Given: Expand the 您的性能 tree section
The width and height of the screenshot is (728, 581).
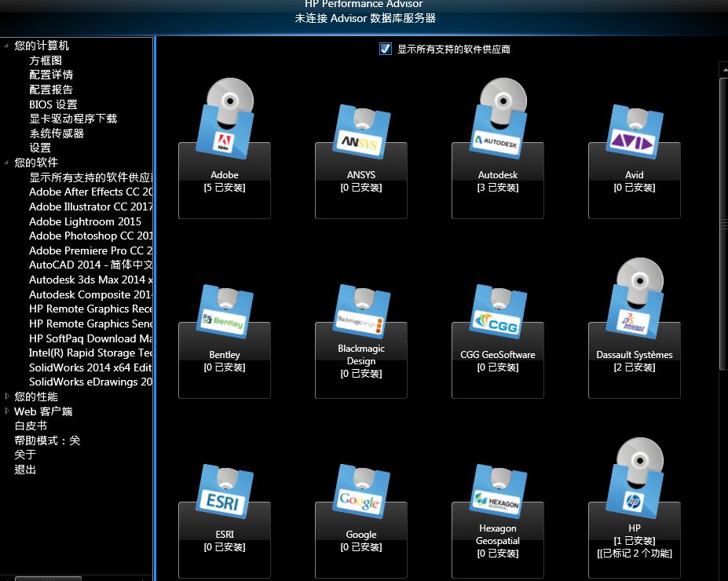Looking at the screenshot, I should point(6,396).
